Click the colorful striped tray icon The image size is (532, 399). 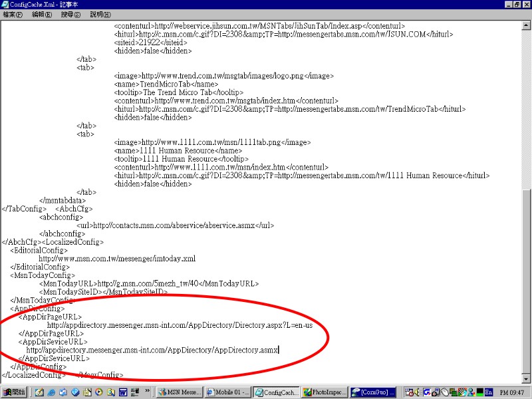click(462, 392)
